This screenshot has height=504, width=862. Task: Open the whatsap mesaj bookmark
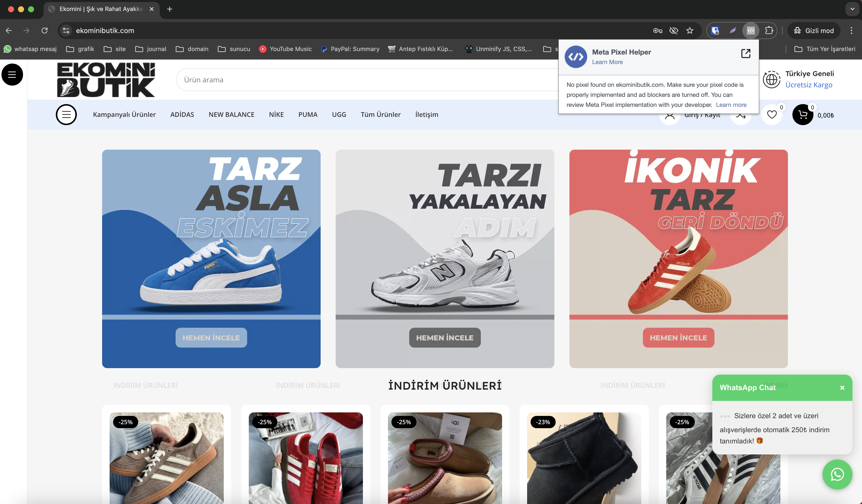click(x=30, y=49)
